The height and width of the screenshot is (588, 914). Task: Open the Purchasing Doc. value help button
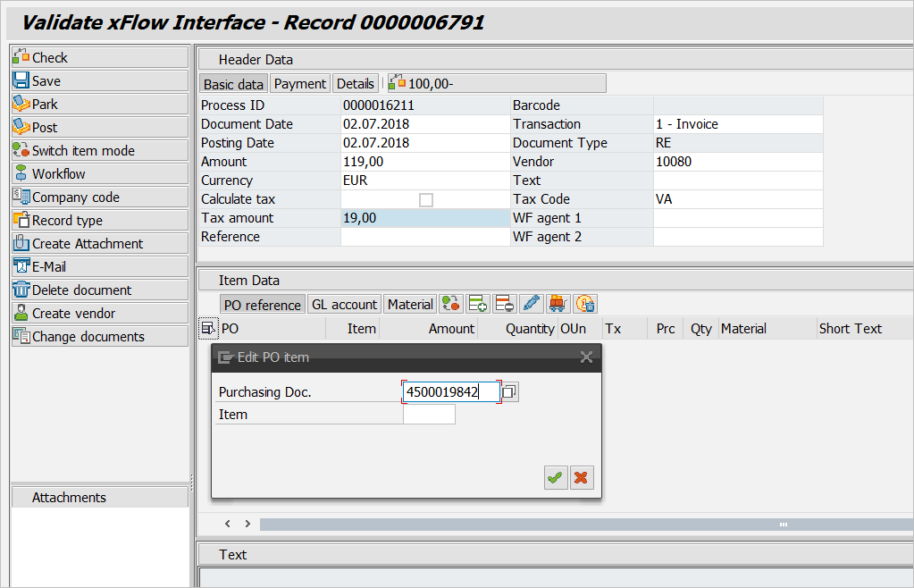[x=509, y=392]
